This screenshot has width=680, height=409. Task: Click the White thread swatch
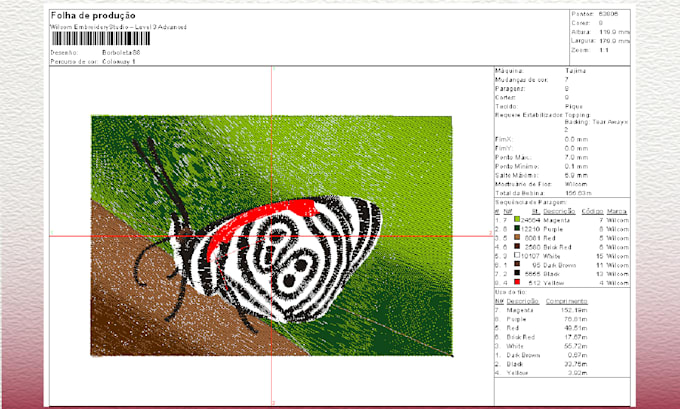coord(517,256)
